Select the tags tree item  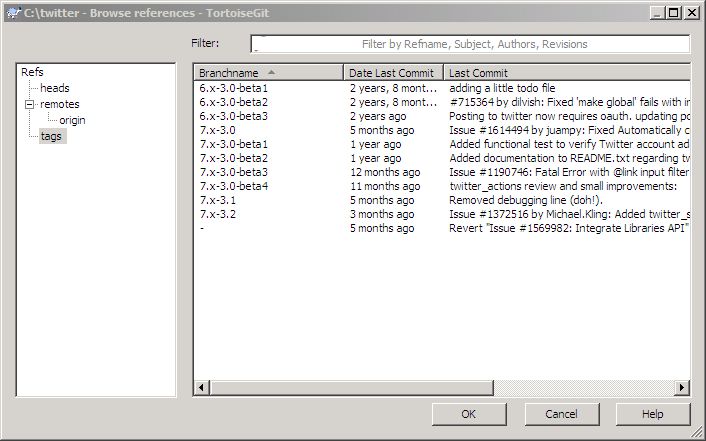coord(51,136)
